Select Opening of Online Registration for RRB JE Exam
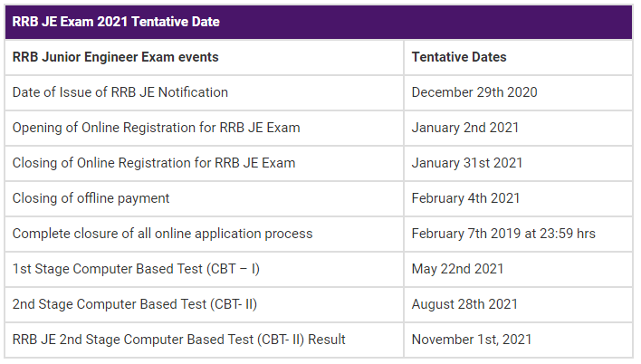Viewport: 641px width, 364px height. click(204, 128)
